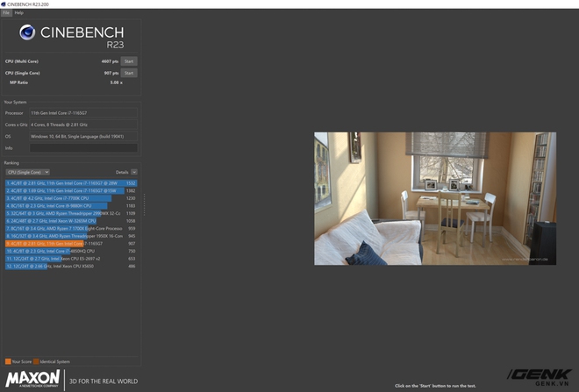The height and width of the screenshot is (392, 579).
Task: Select the Core i7-7700K ranking row
Action: point(71,198)
